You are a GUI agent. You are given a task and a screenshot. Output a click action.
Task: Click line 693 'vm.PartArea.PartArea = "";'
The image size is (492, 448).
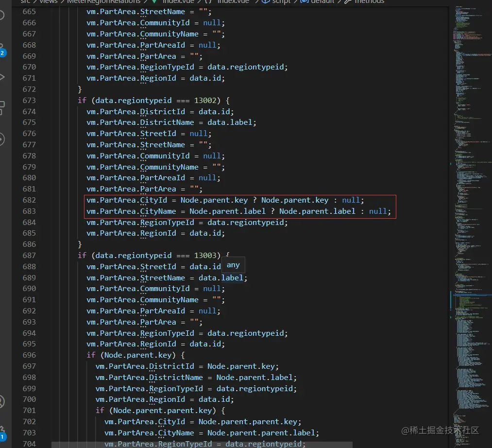coord(145,322)
